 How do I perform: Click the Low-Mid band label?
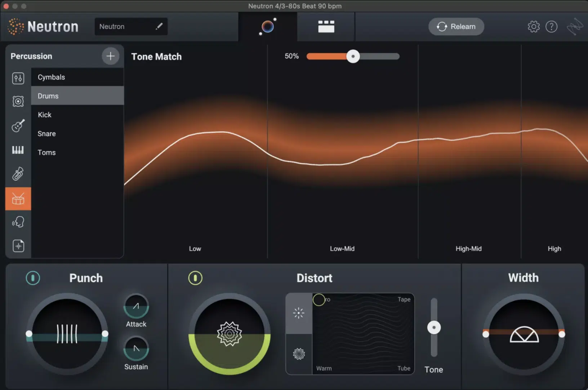pyautogui.click(x=342, y=248)
